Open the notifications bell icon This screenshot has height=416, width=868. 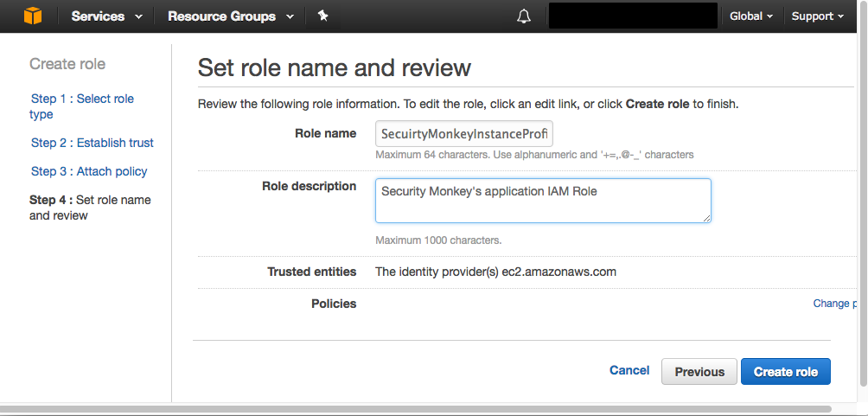coord(524,16)
